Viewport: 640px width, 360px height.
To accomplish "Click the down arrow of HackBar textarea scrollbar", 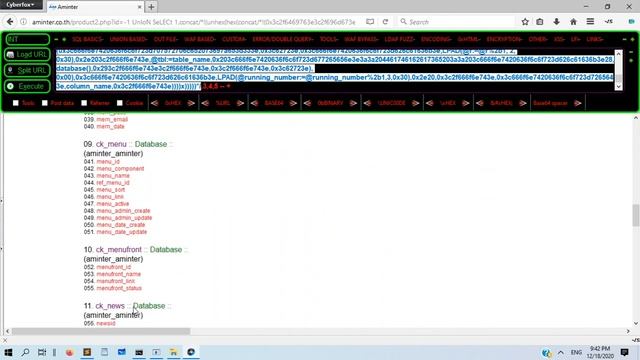I will click(618, 87).
